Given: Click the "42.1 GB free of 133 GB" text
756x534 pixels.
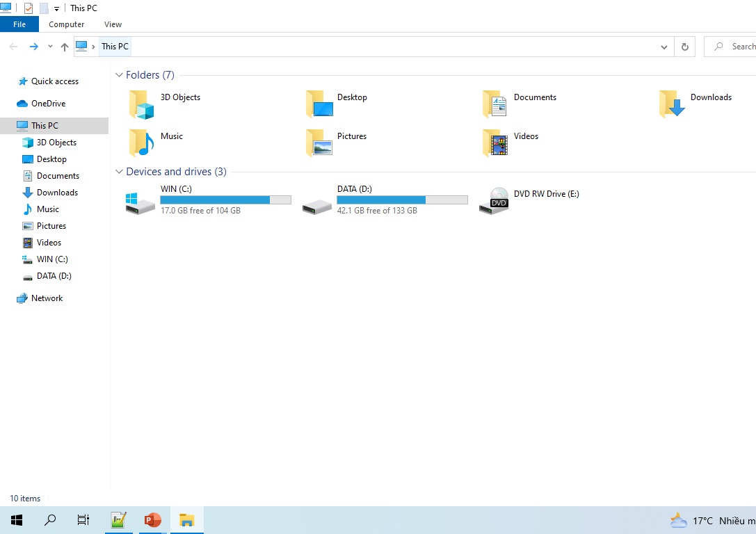Looking at the screenshot, I should [377, 211].
